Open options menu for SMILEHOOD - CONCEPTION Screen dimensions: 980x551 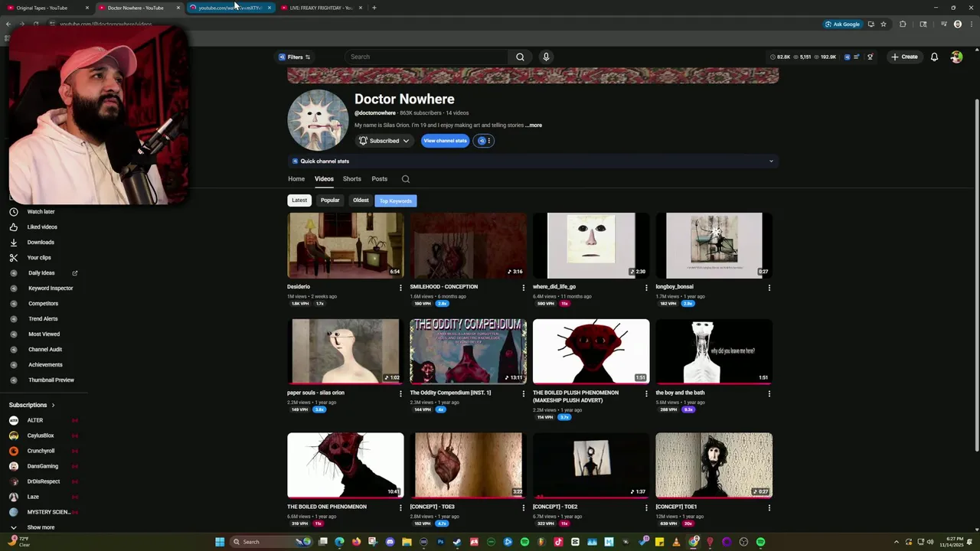(x=524, y=288)
